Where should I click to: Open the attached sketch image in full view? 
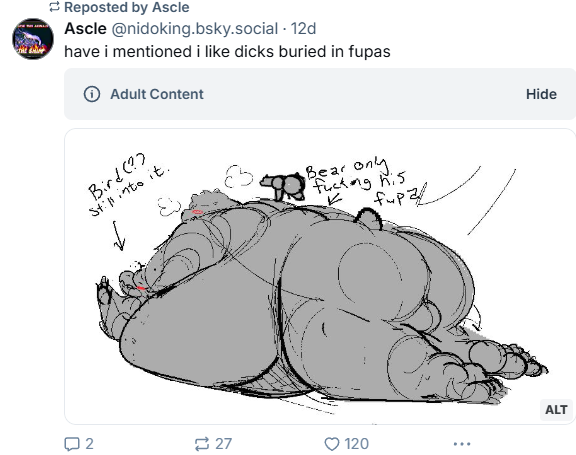(x=320, y=276)
